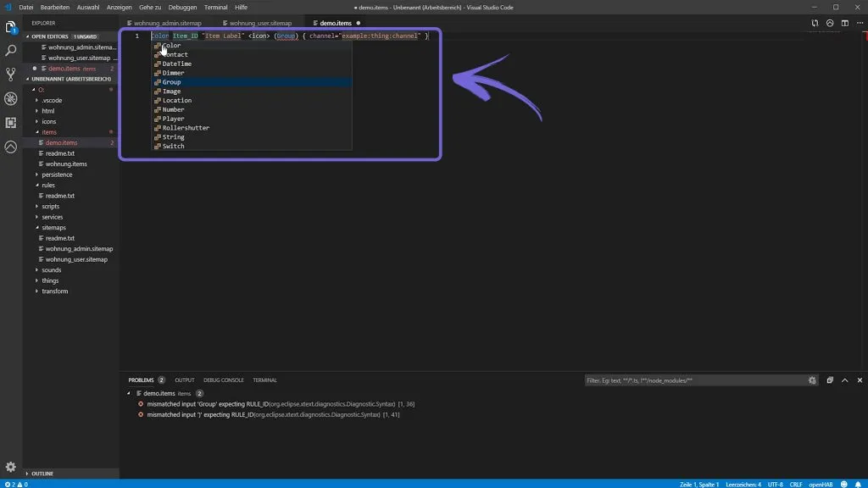Maximize the bottom panel with chevron up
Image resolution: width=868 pixels, height=488 pixels.
[845, 380]
